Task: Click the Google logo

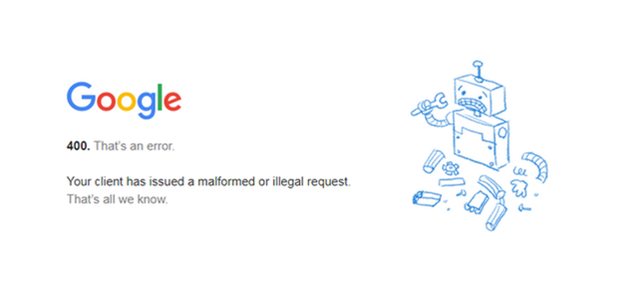Action: [124, 101]
